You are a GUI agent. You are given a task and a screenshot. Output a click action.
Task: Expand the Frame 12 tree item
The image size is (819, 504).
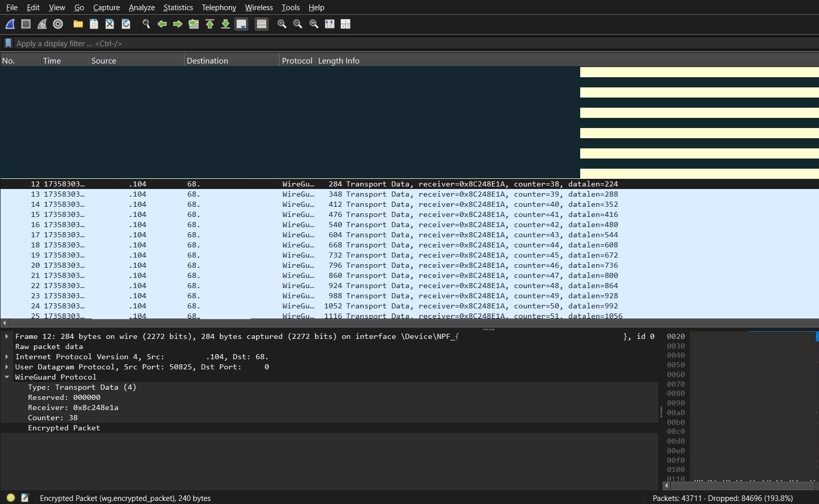[7, 336]
